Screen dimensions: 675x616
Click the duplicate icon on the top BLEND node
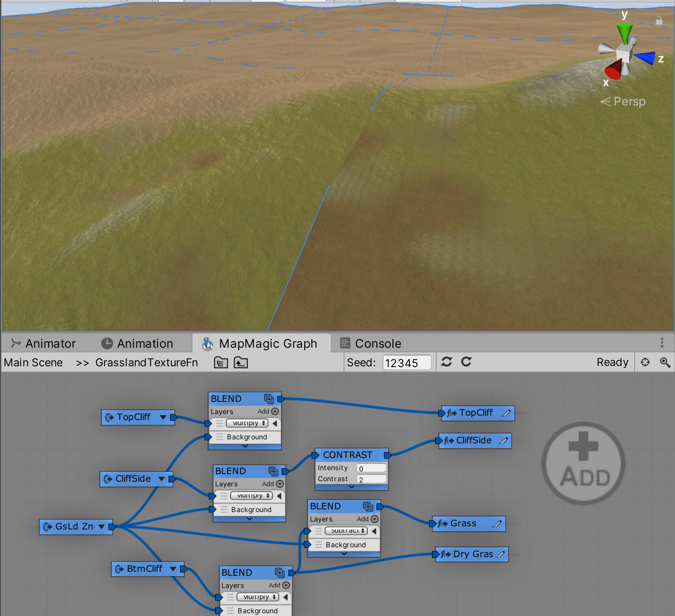point(270,399)
